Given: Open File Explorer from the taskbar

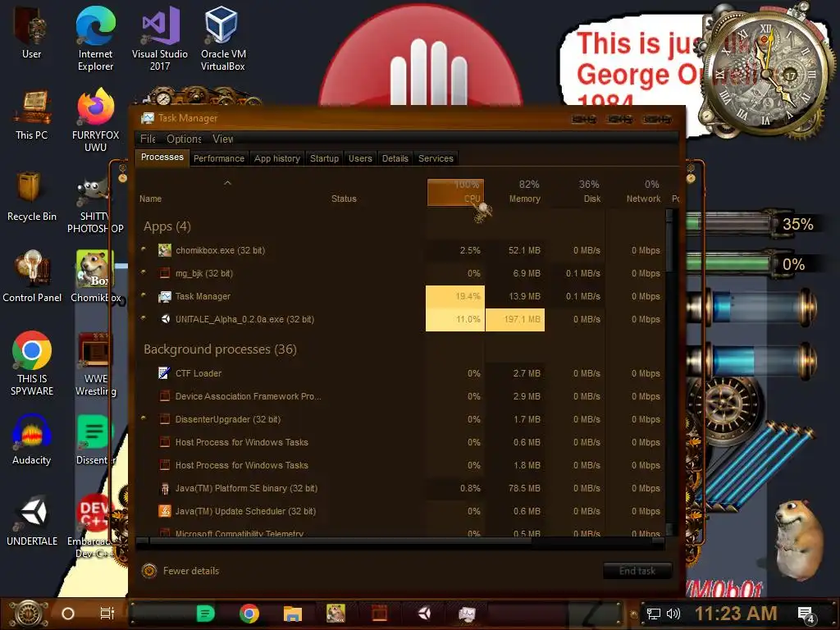Looking at the screenshot, I should (x=293, y=614).
